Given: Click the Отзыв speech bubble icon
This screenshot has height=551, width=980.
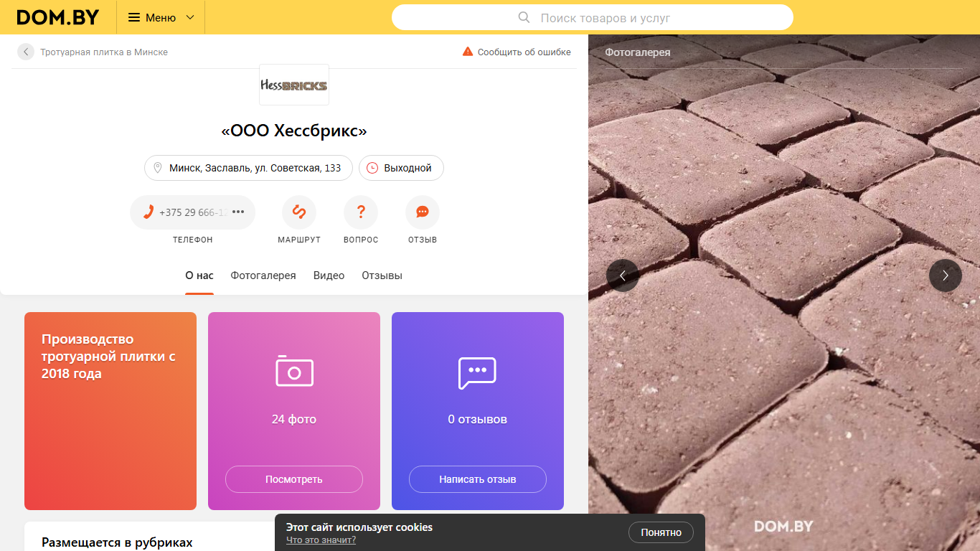Looking at the screenshot, I should point(423,212).
